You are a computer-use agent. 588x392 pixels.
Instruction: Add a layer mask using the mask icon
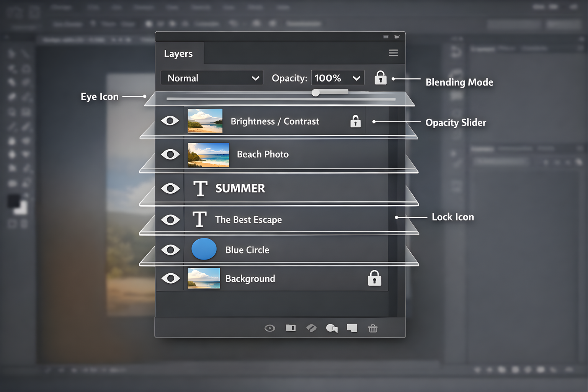[291, 328]
